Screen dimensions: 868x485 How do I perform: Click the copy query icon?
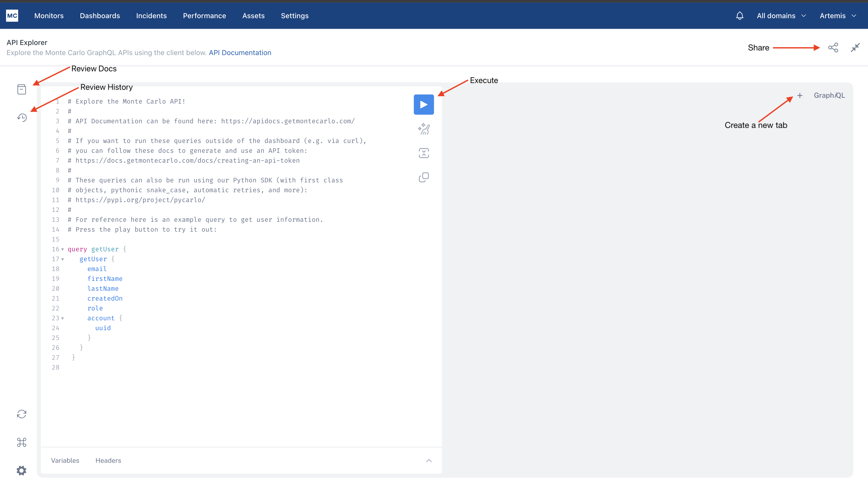(424, 177)
